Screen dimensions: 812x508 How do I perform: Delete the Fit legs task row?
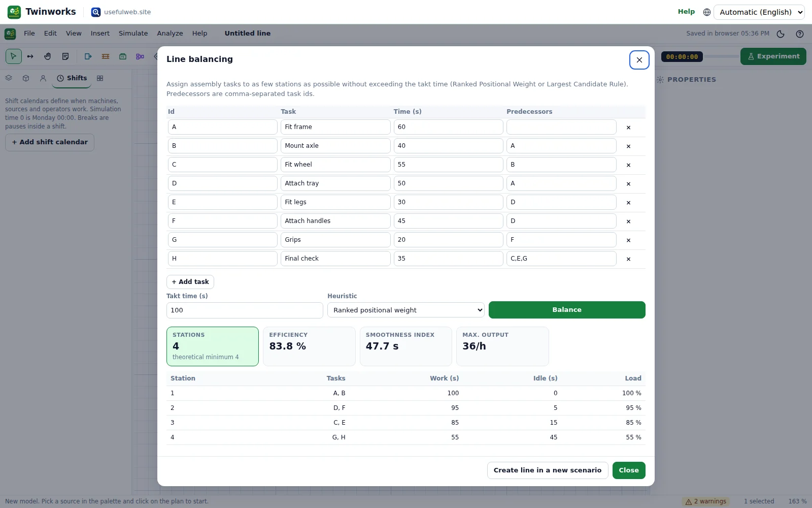[x=628, y=203]
